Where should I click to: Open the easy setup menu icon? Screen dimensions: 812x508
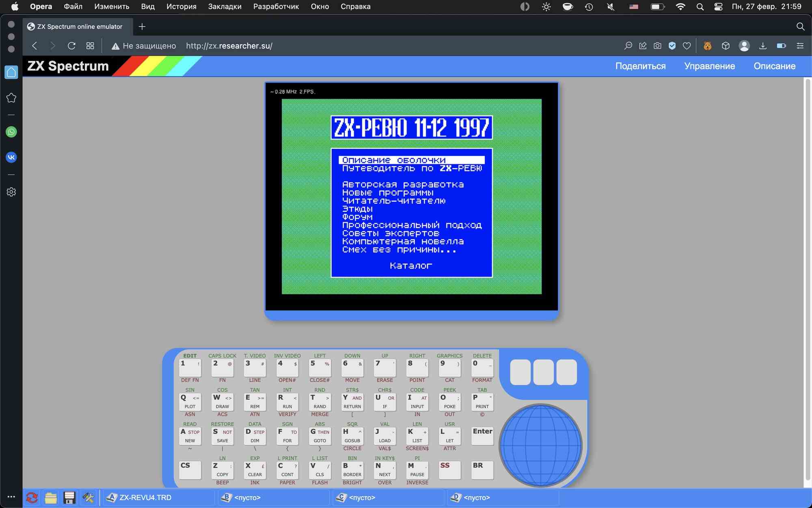[x=800, y=46]
